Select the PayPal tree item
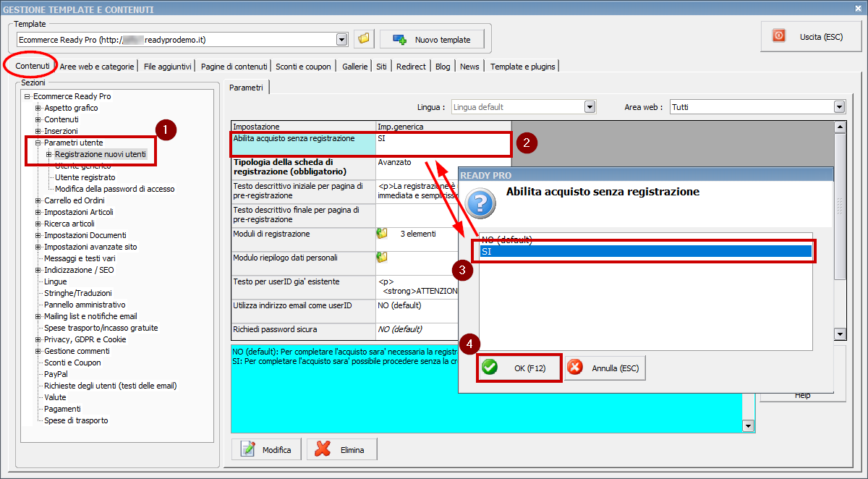This screenshot has width=868, height=479. [56, 374]
